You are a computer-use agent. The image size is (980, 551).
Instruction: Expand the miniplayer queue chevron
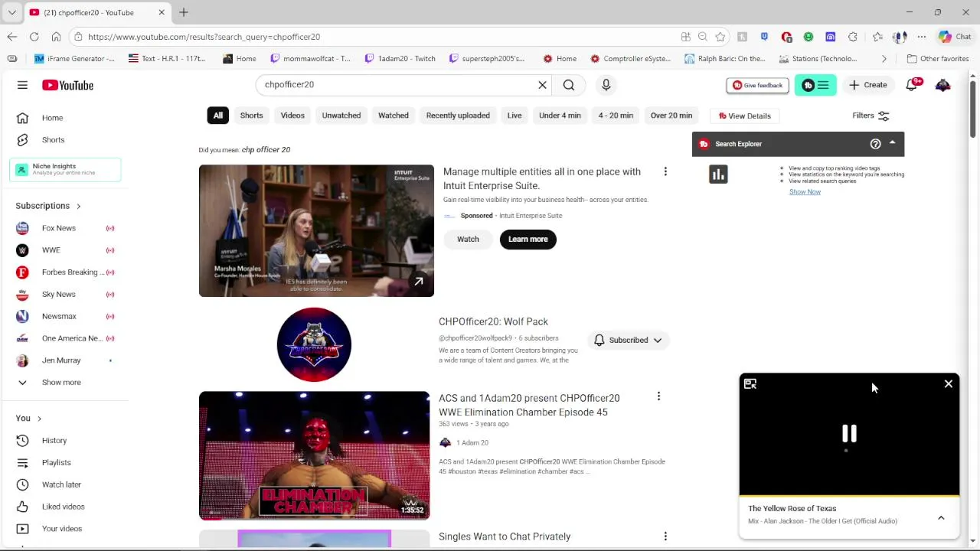[941, 518]
